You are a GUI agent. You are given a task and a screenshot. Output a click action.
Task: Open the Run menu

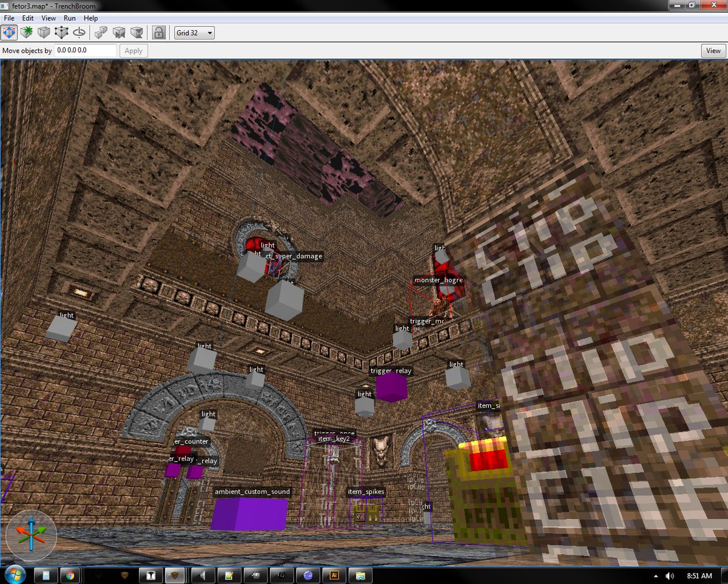pyautogui.click(x=69, y=18)
